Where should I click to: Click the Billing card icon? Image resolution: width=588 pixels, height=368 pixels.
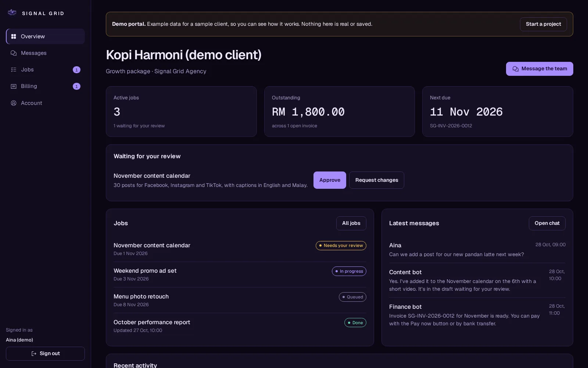click(x=14, y=86)
